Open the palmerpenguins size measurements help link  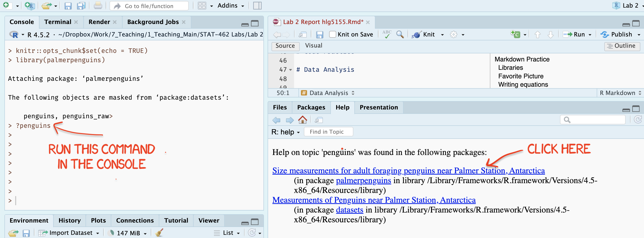pos(408,171)
